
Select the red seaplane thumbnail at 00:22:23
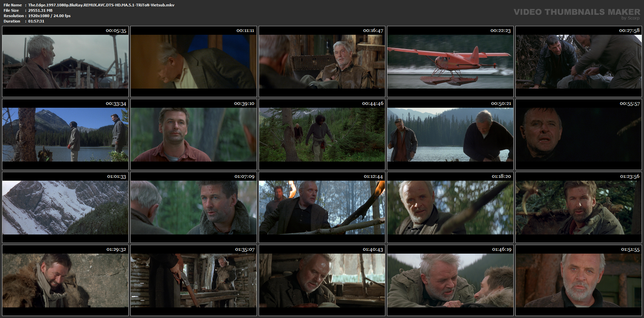click(x=450, y=62)
